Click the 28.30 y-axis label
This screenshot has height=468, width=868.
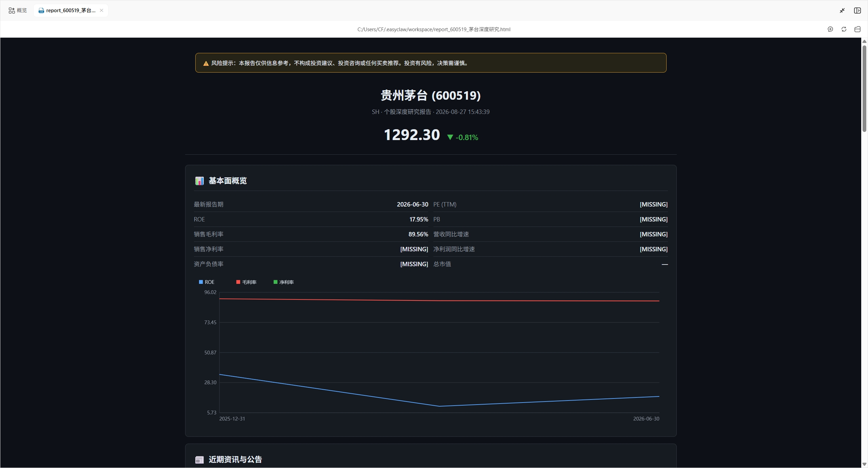pos(210,383)
